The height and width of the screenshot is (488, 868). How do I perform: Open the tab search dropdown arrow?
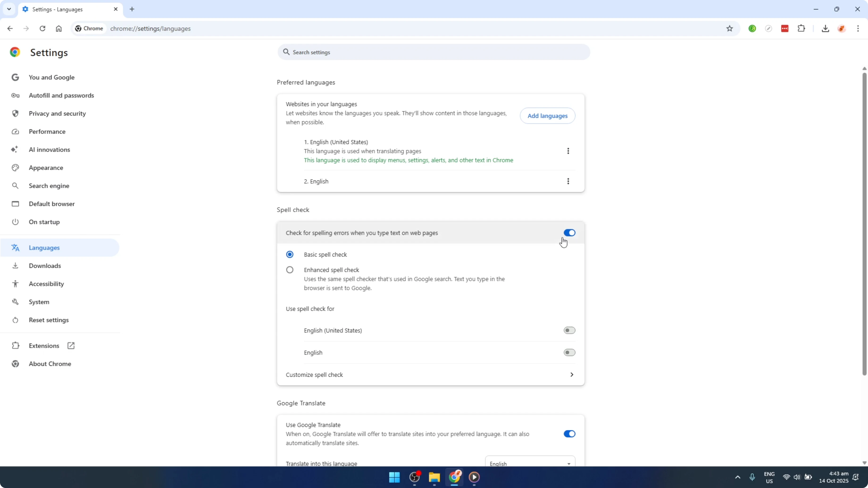(x=9, y=9)
